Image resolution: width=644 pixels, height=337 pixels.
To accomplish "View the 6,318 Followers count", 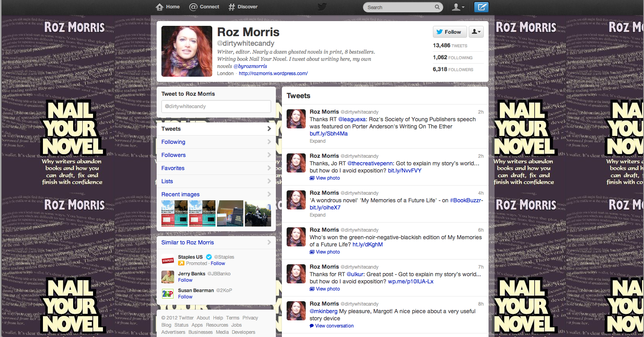I will tap(453, 70).
